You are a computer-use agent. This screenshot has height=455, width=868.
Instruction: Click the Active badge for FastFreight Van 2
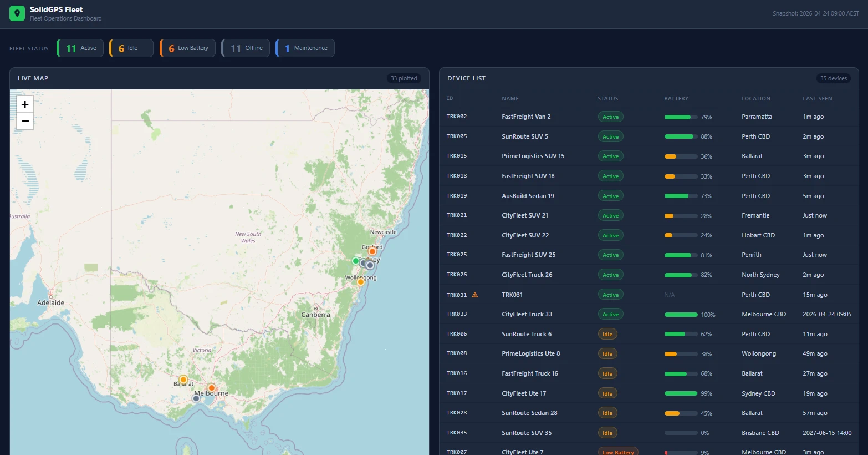(x=611, y=117)
